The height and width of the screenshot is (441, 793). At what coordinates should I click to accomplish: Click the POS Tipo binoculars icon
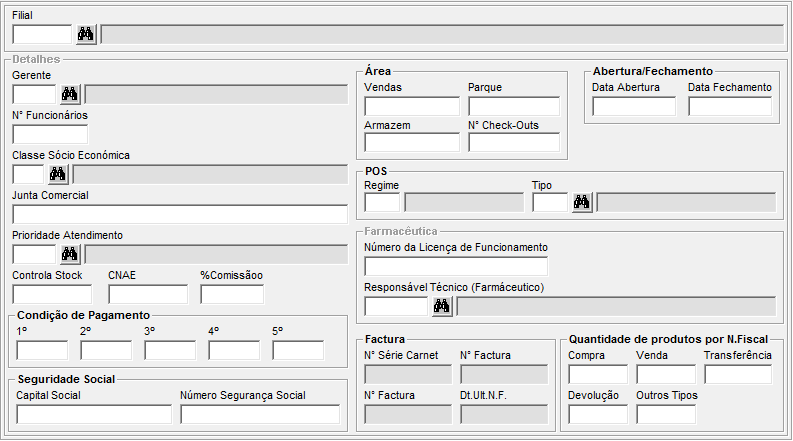coord(582,203)
